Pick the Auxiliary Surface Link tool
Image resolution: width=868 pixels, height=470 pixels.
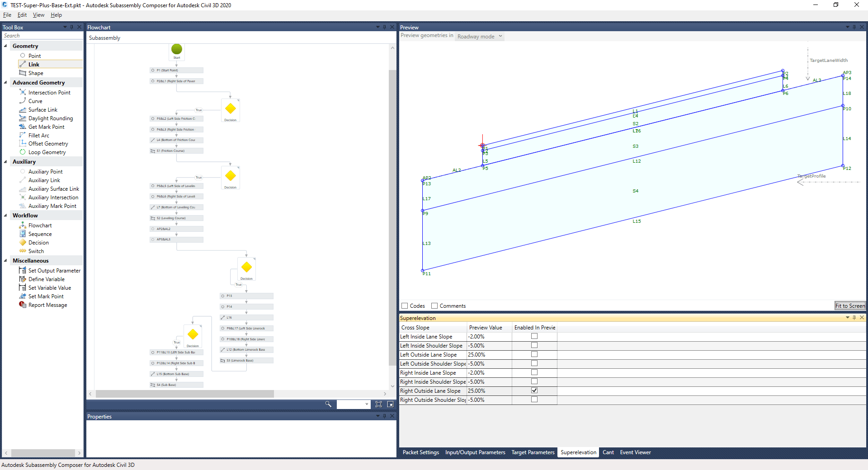tap(53, 188)
